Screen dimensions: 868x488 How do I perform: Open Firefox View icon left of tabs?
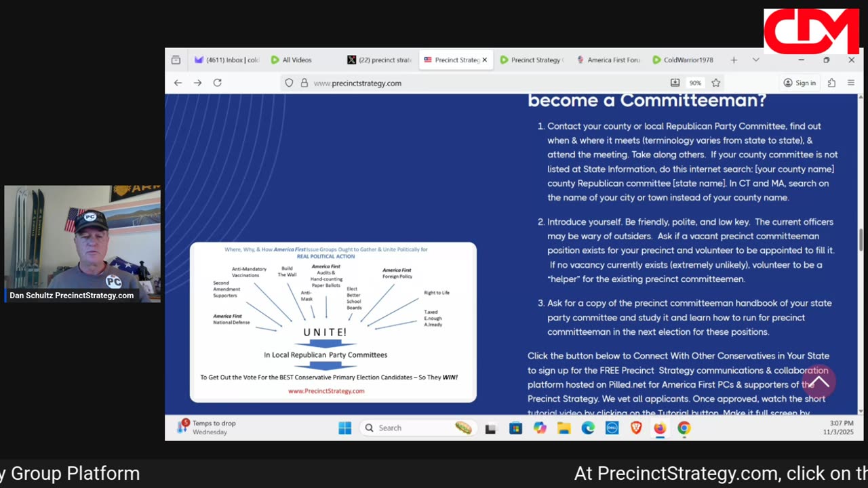pyautogui.click(x=176, y=60)
